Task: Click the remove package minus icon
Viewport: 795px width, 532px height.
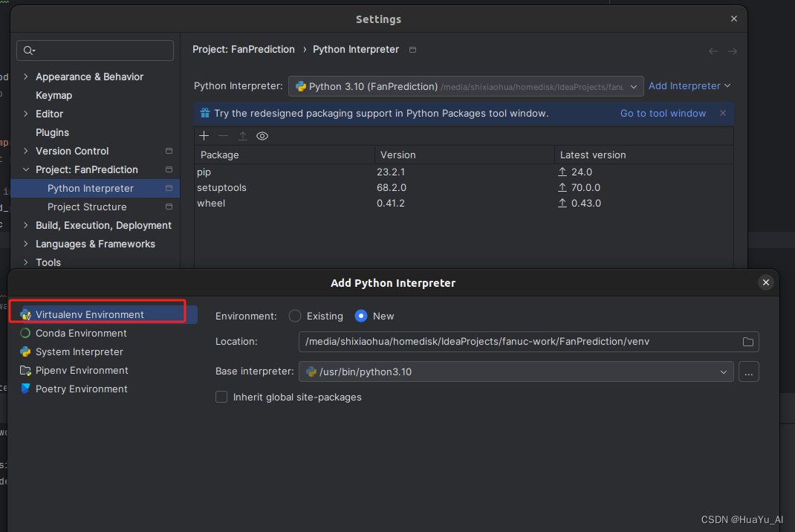Action: (223, 135)
